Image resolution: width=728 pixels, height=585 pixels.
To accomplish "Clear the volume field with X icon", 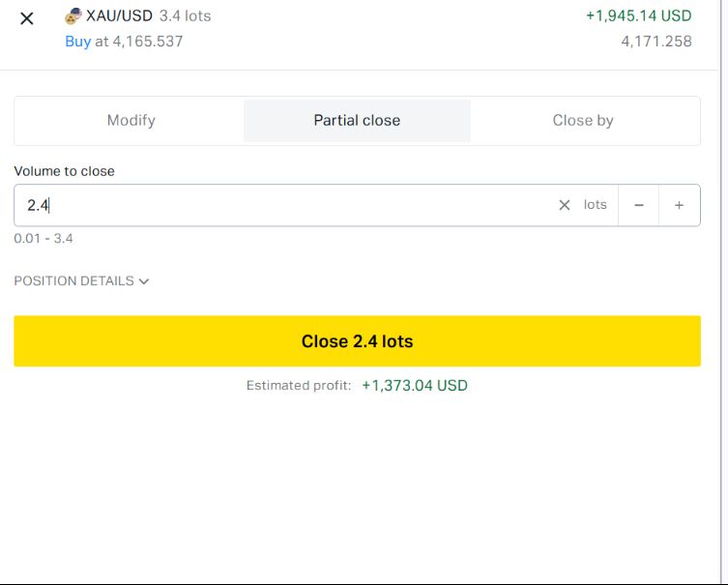I will (564, 205).
